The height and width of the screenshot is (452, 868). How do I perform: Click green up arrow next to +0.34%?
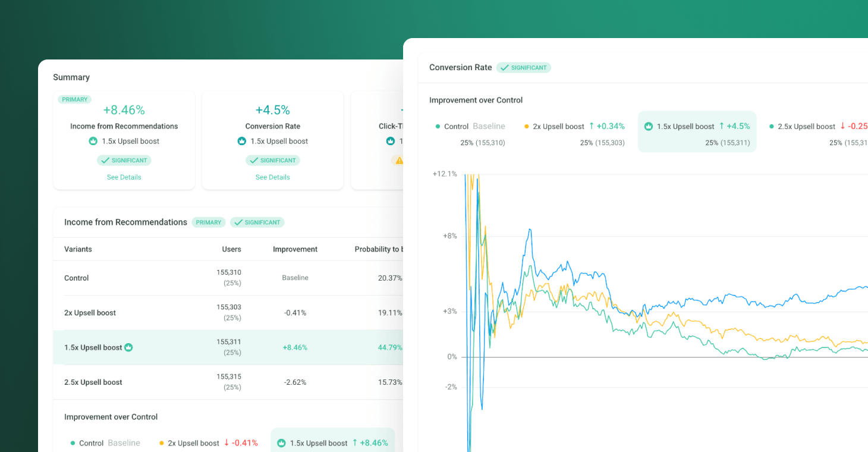[592, 126]
